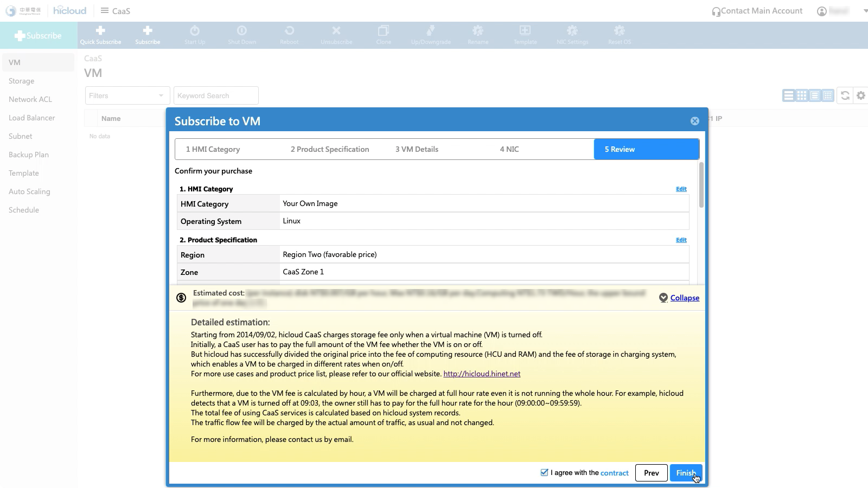Open the hicloud.hinet.net link
This screenshot has width=868, height=488.
482,374
